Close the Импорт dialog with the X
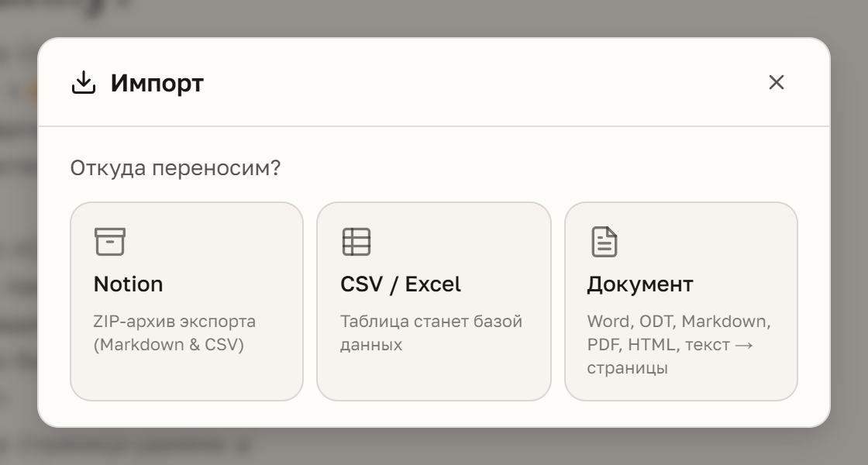Image resolution: width=868 pixels, height=465 pixels. coord(776,82)
